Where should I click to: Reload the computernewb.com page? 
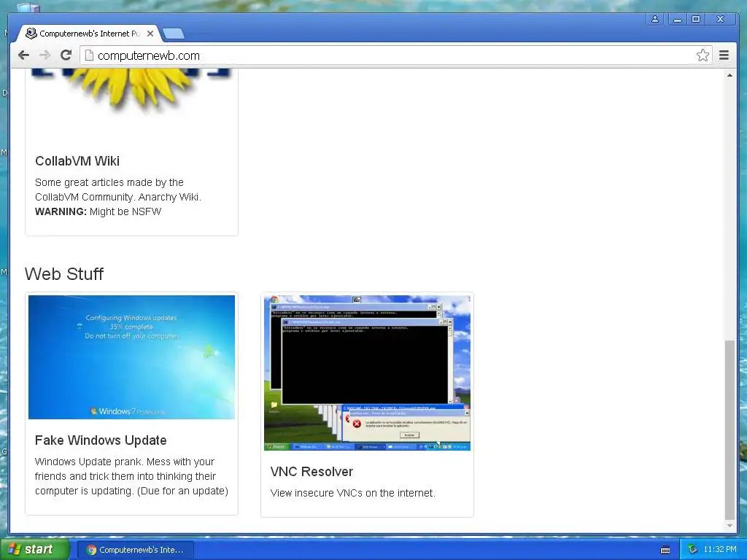[x=66, y=55]
